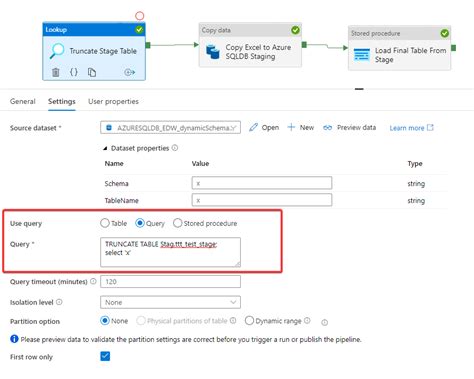Image resolution: width=474 pixels, height=379 pixels.
Task: Click green success check on Lookup activity
Action: click(x=139, y=30)
